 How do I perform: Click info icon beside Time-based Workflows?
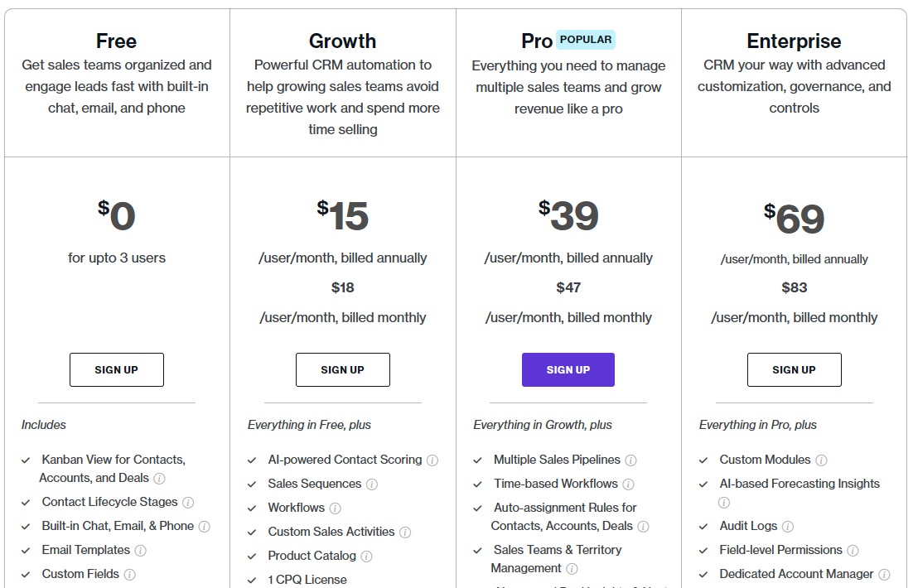628,484
